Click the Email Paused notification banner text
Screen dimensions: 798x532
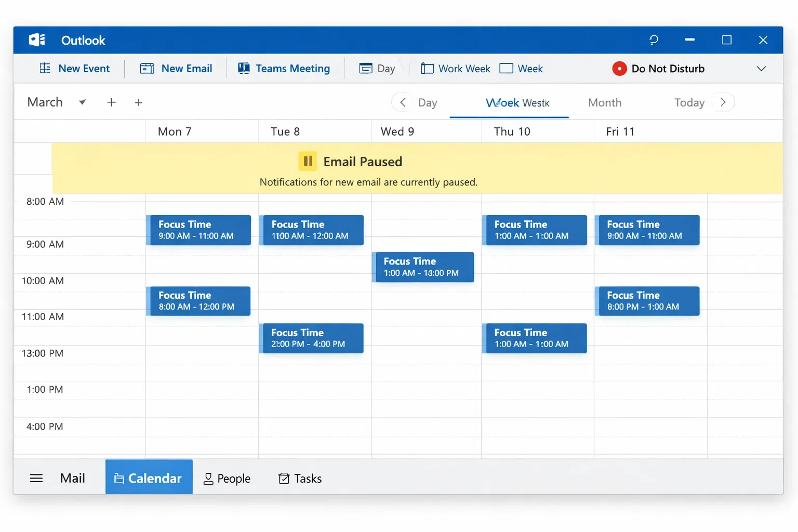pos(363,162)
